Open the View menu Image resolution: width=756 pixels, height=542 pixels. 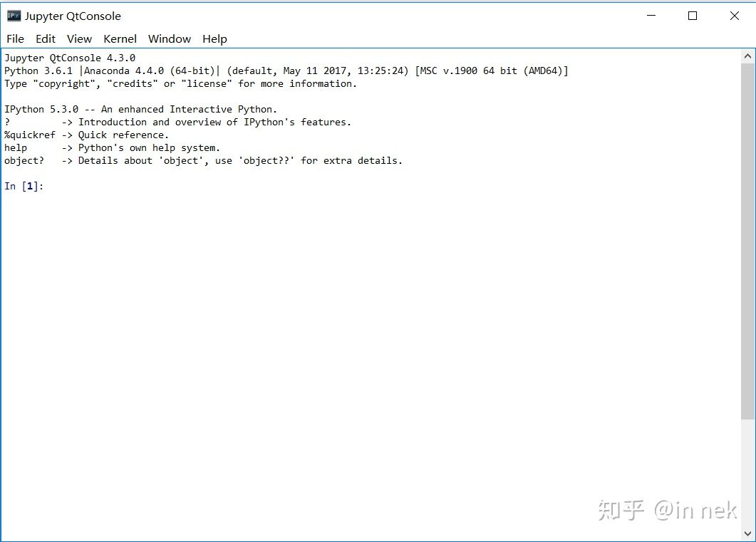[x=79, y=39]
